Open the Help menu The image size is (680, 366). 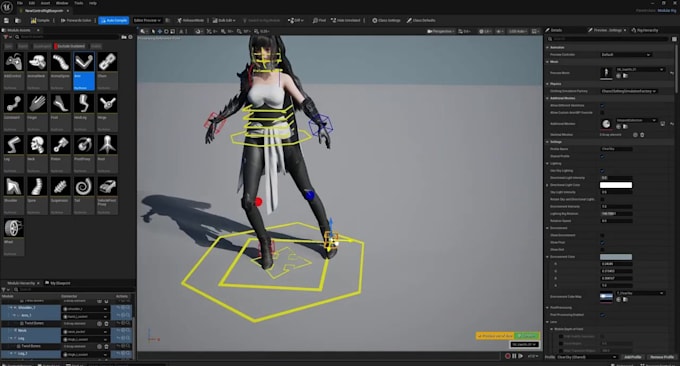(93, 3)
